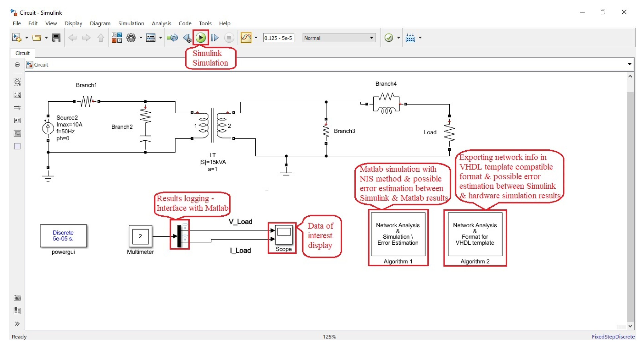Click the Save model icon

(56, 38)
